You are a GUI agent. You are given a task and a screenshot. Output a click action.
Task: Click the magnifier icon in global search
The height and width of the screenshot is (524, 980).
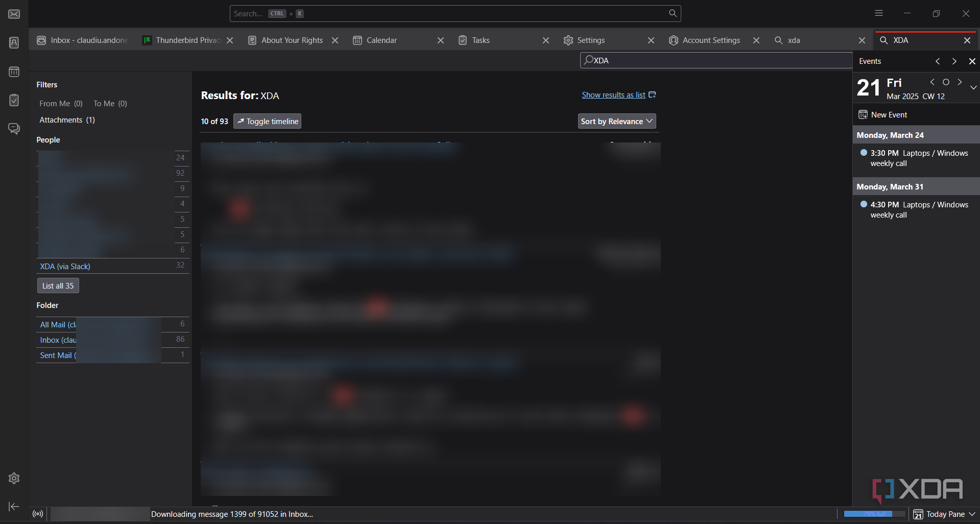(673, 13)
